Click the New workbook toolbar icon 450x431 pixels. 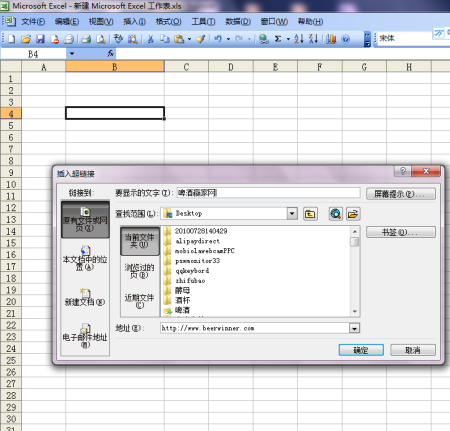[x=12, y=39]
